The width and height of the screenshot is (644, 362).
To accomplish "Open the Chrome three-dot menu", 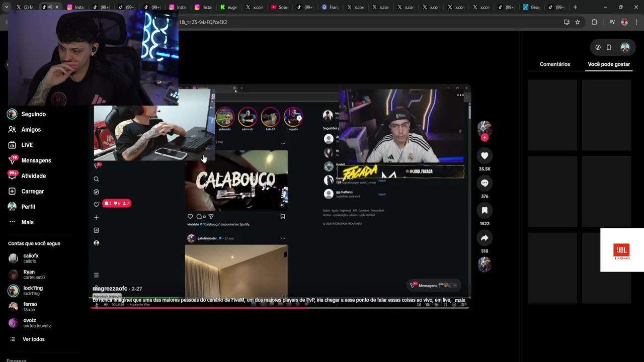I will pyautogui.click(x=636, y=22).
